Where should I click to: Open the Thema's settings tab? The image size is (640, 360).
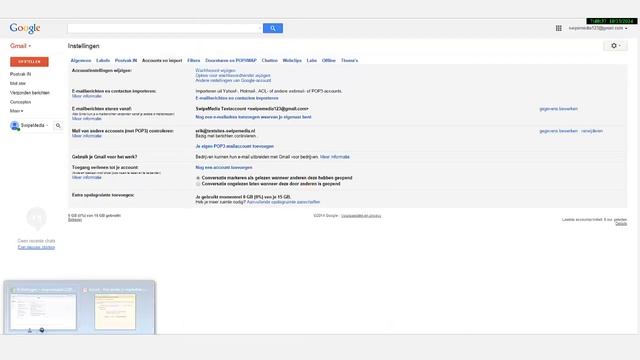point(349,60)
